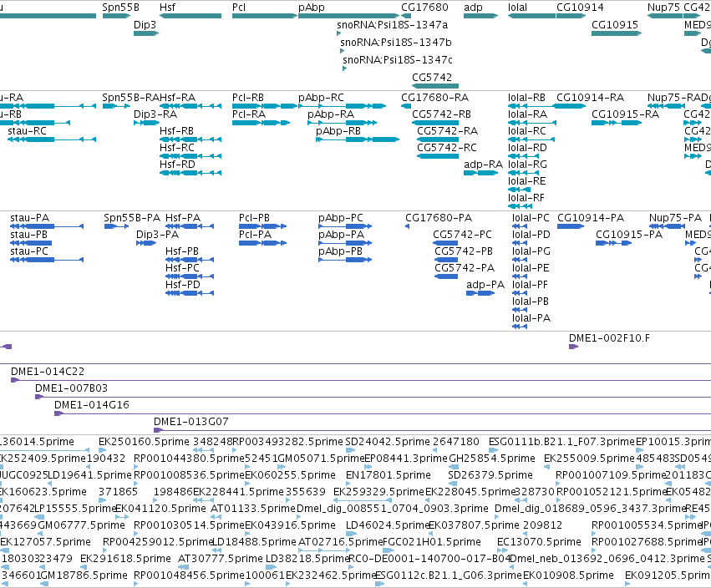Select the SD24042.5prime EST label
Viewport: 711px width, 588px height.
[x=387, y=442]
